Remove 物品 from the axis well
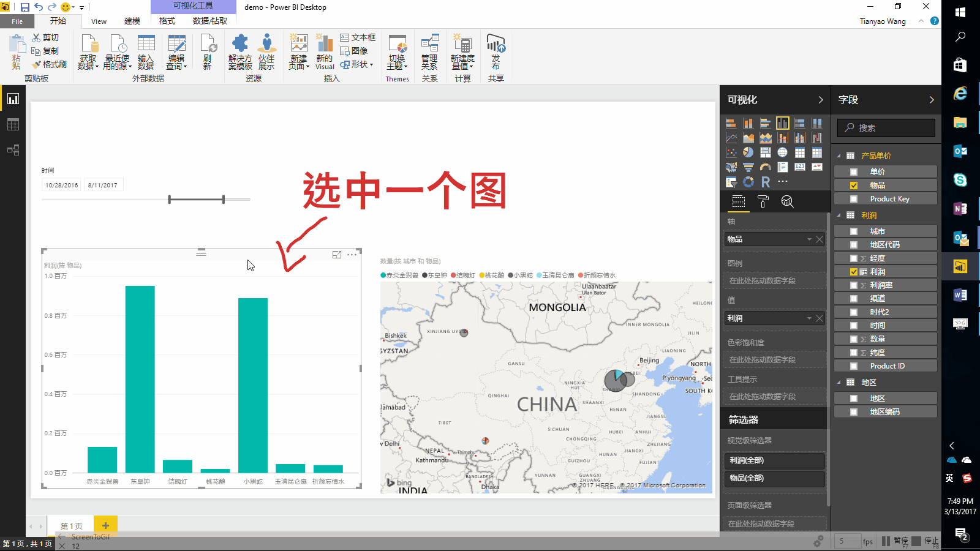This screenshot has width=980, height=551. 820,239
